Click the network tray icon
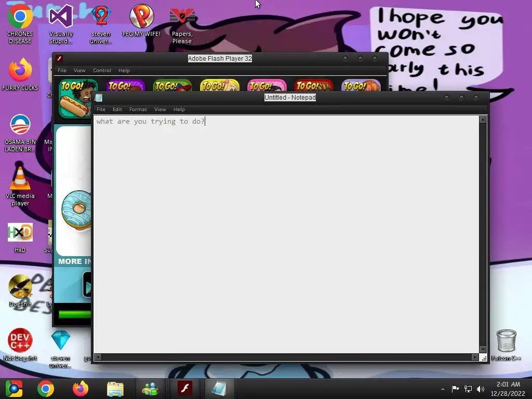This screenshot has height=399, width=532. click(x=468, y=389)
